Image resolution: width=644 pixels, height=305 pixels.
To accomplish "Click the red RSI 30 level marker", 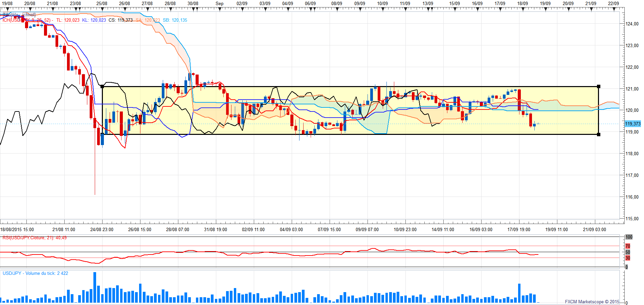I will pyautogui.click(x=628, y=258).
